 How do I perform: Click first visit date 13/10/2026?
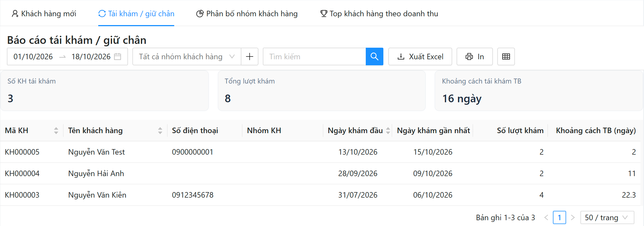(x=358, y=152)
